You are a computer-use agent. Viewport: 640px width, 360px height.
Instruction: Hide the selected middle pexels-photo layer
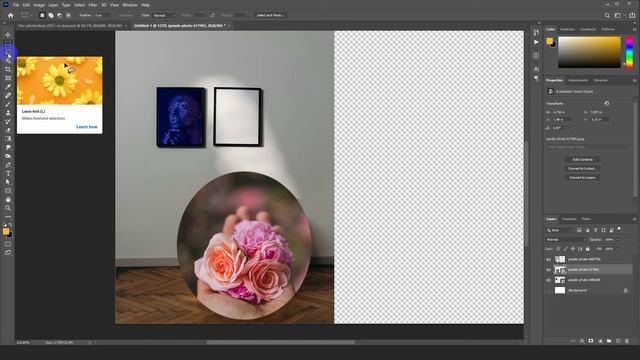point(549,270)
